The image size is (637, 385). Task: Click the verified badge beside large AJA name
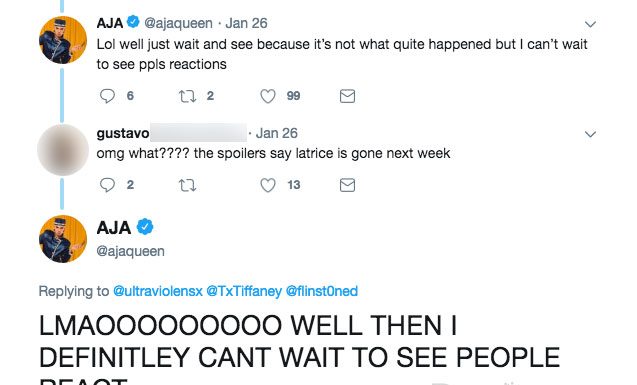pos(145,227)
